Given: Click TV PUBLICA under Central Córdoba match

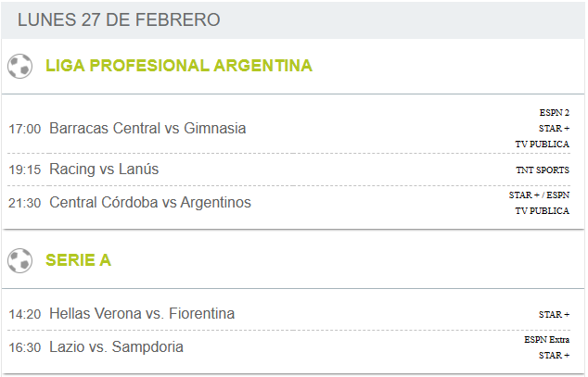Looking at the screenshot, I should [x=543, y=211].
